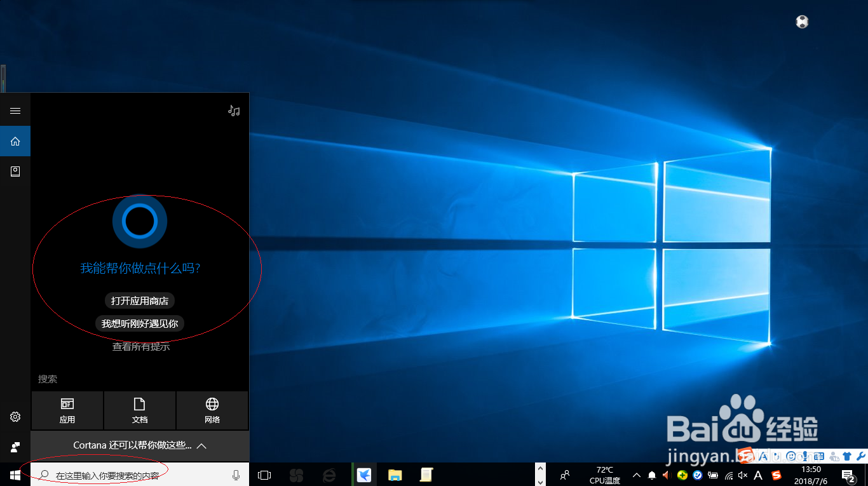Screen dimensions: 868x486
Task: Toggle the Sogou input tray icon
Action: tap(775, 475)
